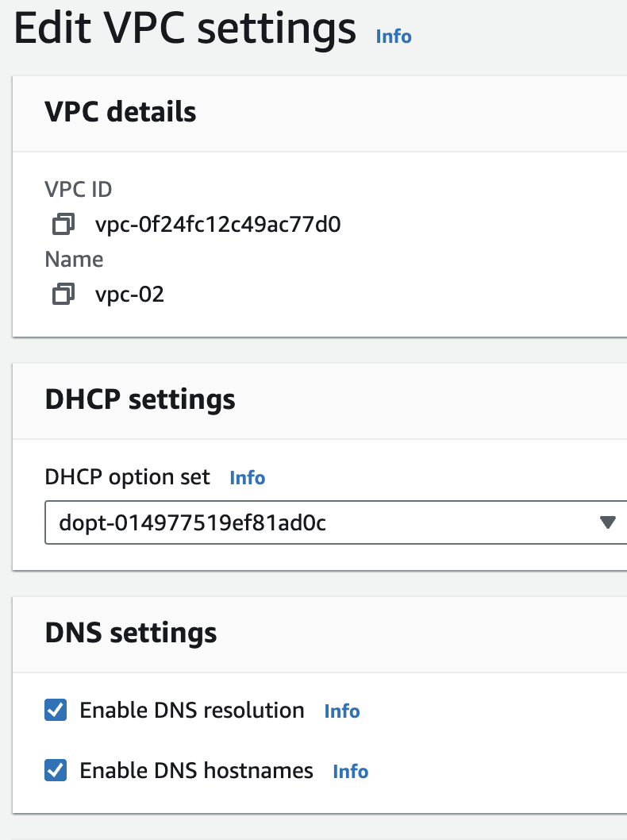The width and height of the screenshot is (627, 840).
Task: Copy the VPC ID to clipboard
Action: (x=63, y=225)
